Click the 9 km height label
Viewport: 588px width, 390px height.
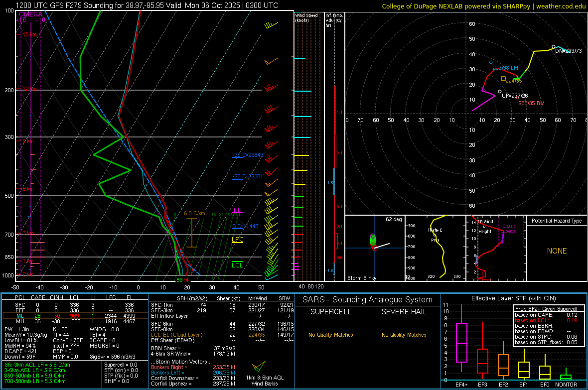click(28, 141)
